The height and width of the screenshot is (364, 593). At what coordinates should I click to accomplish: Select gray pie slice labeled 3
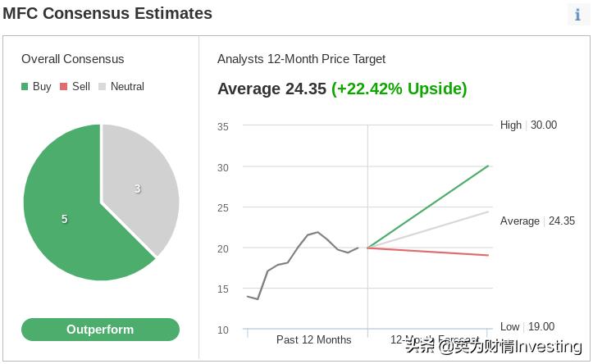[138, 189]
